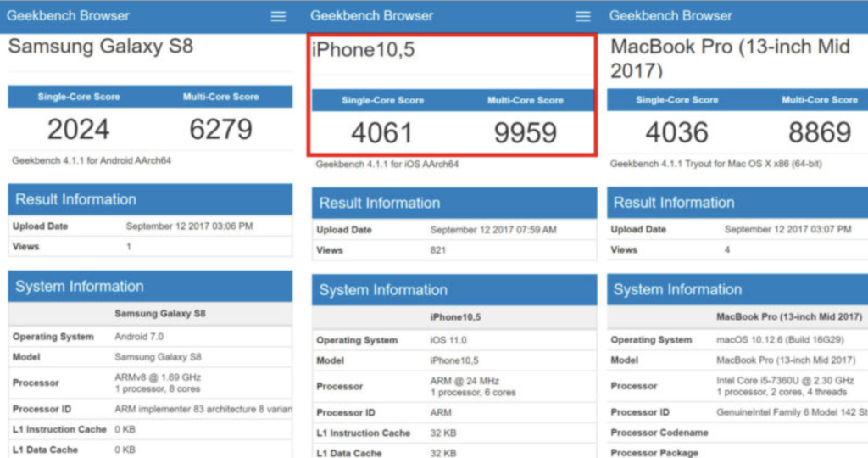This screenshot has width=868, height=458.
Task: Click multi-core score 9959
Action: coord(526,133)
